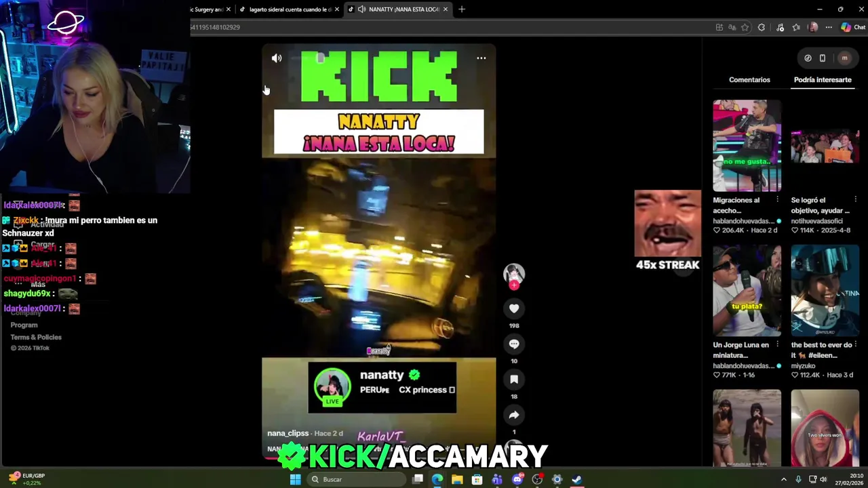Open the 'Migraciones al acecho' video thumbnail
This screenshot has width=868, height=488.
pos(747,146)
